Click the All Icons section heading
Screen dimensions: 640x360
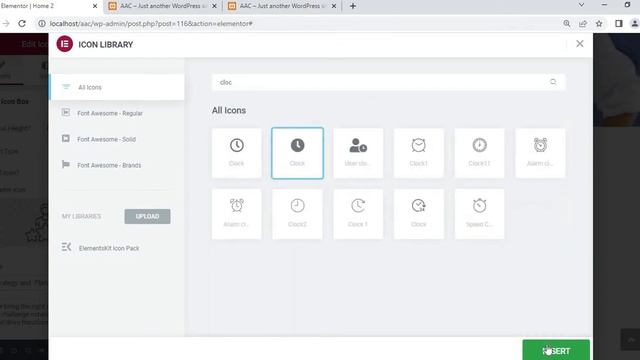[x=229, y=110]
